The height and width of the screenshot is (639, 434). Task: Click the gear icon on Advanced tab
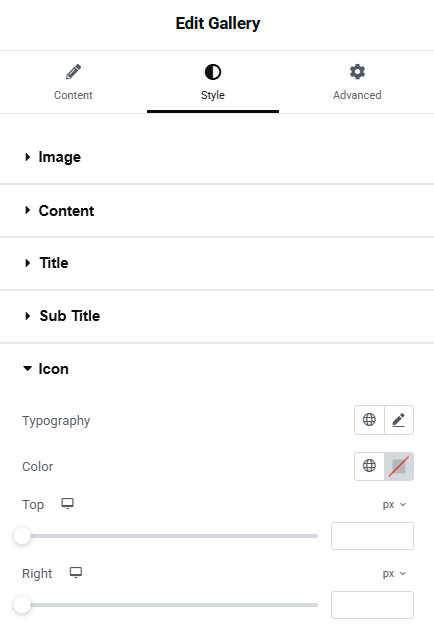357,72
